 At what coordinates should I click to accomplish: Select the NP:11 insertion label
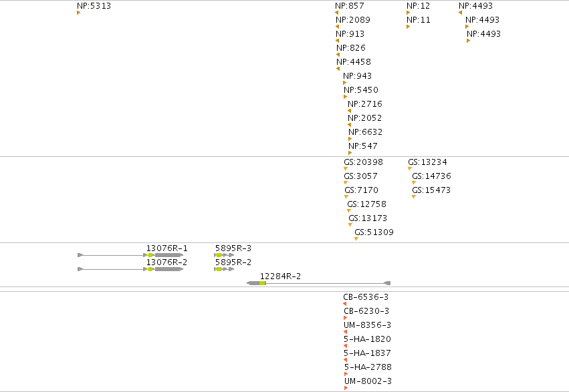click(419, 20)
